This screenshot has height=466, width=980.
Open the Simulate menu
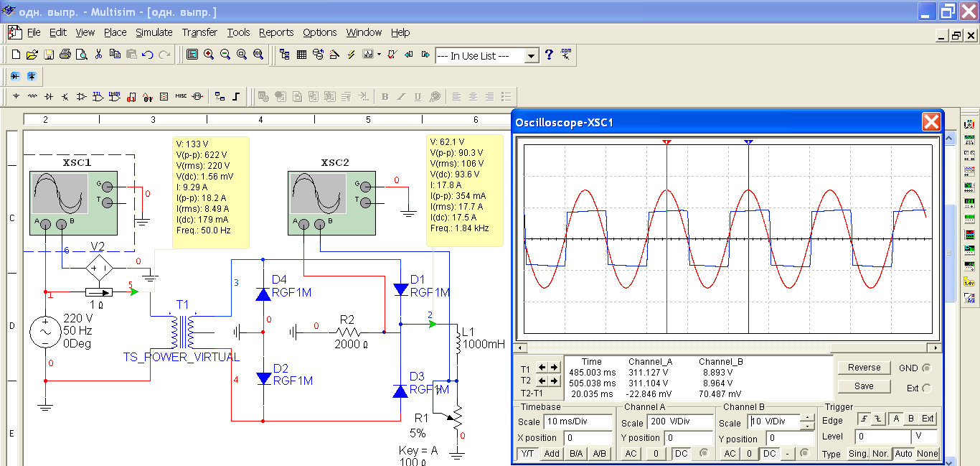[x=154, y=32]
